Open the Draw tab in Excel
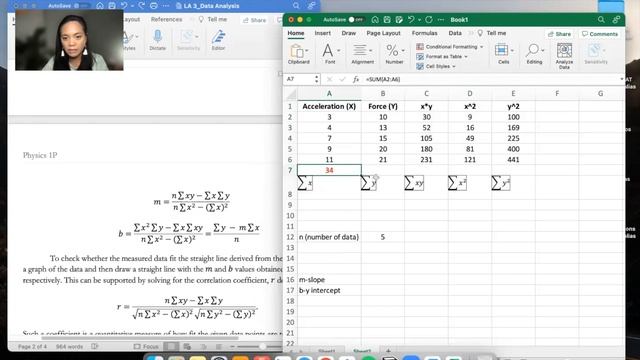The image size is (640, 360). (349, 33)
